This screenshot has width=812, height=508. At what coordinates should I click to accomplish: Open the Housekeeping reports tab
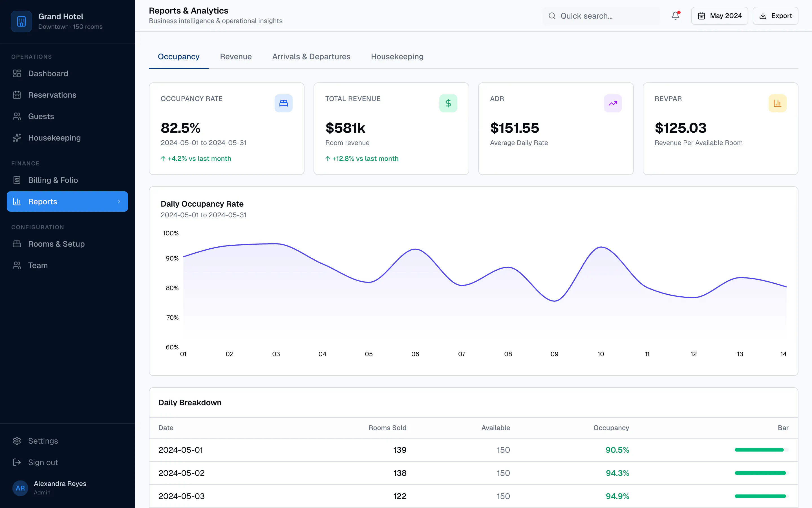[x=397, y=56]
